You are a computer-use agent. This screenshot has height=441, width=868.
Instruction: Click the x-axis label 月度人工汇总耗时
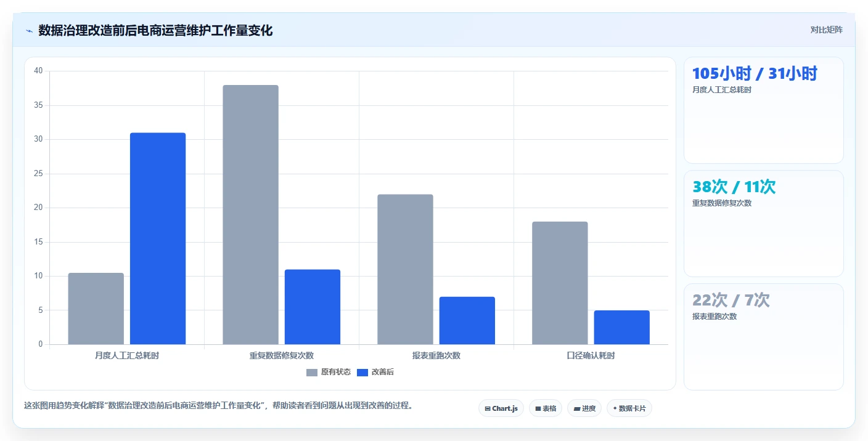point(127,355)
